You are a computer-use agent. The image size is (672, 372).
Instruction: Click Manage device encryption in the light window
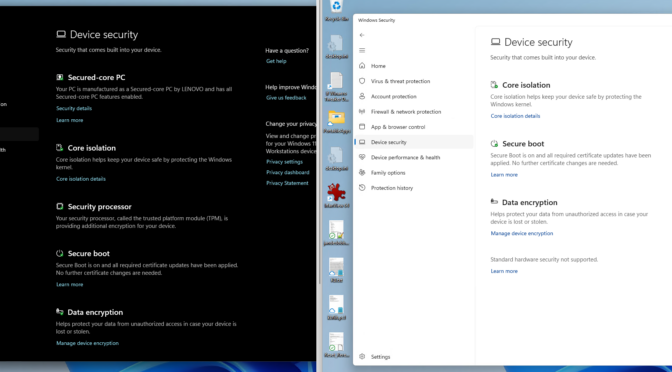click(x=522, y=234)
